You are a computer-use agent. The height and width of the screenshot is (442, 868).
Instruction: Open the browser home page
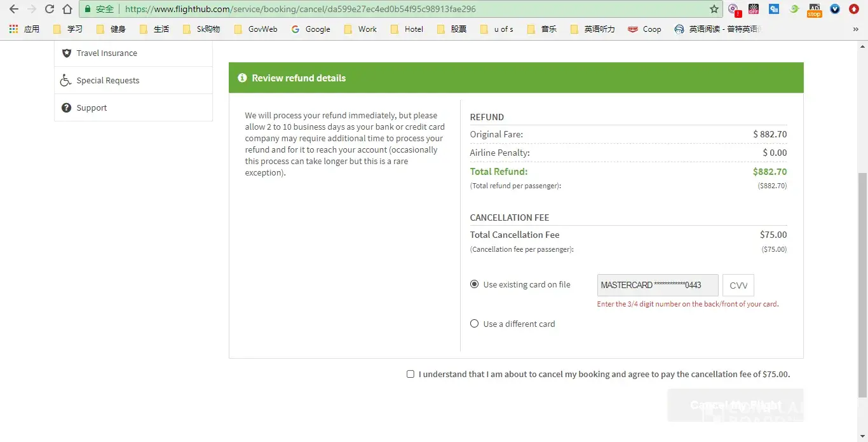point(67,9)
